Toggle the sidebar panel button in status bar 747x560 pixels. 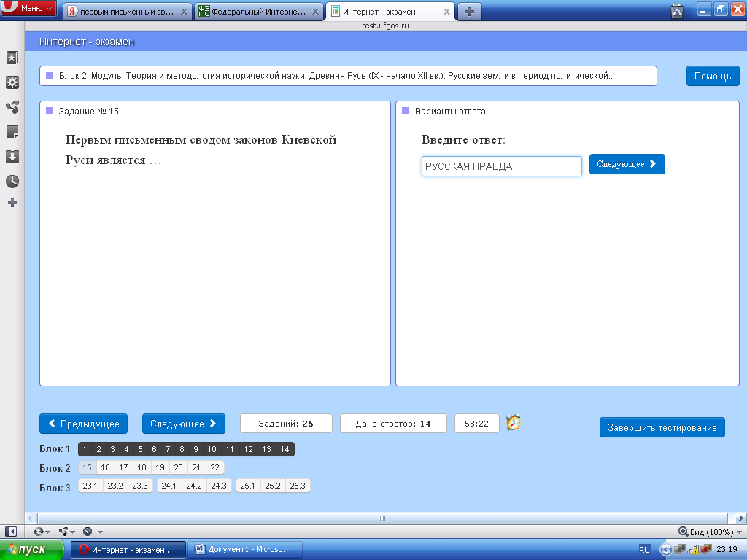10,532
